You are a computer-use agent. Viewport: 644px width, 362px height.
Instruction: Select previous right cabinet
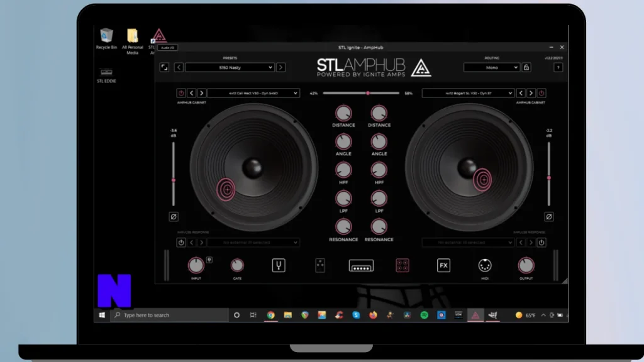point(521,93)
